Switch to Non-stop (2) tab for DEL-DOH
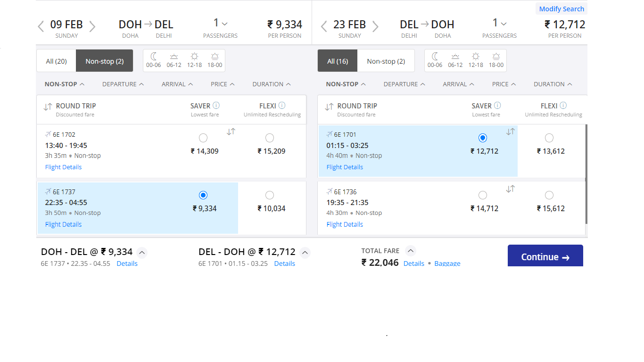Screen dimensions: 644x362 (x=386, y=61)
